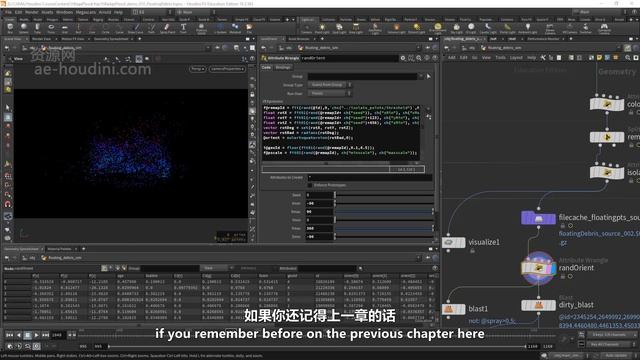Toggle detail display in geometry spreadsheet
The width and height of the screenshot is (640, 360).
point(124,268)
